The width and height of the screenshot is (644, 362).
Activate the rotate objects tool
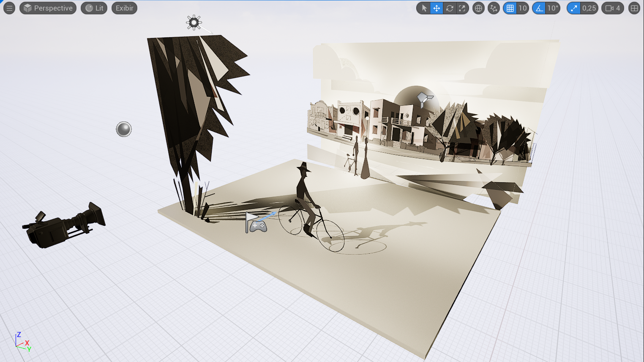click(450, 8)
